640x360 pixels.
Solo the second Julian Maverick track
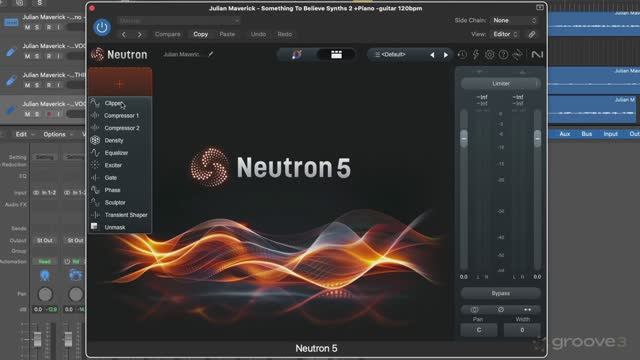coord(37,56)
